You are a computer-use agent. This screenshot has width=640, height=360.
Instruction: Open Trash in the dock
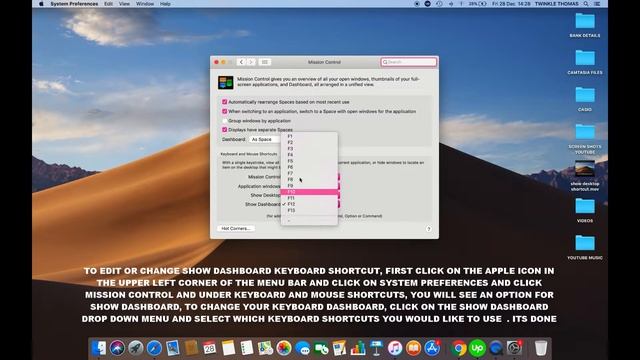(x=541, y=348)
